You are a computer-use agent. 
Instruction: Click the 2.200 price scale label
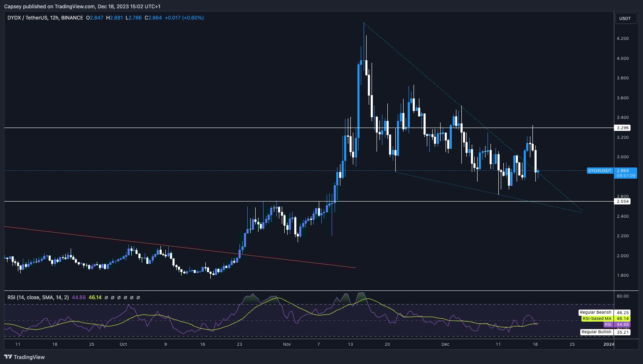click(x=623, y=236)
